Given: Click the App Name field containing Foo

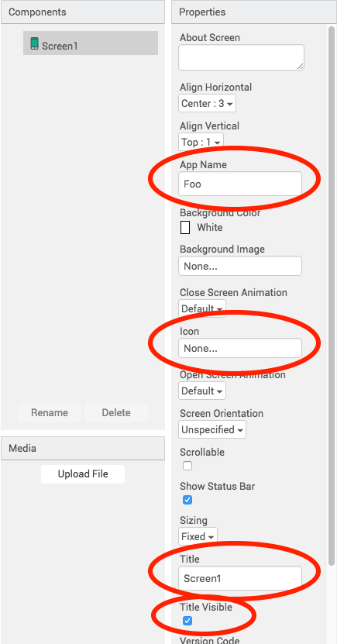Looking at the screenshot, I should [x=240, y=184].
